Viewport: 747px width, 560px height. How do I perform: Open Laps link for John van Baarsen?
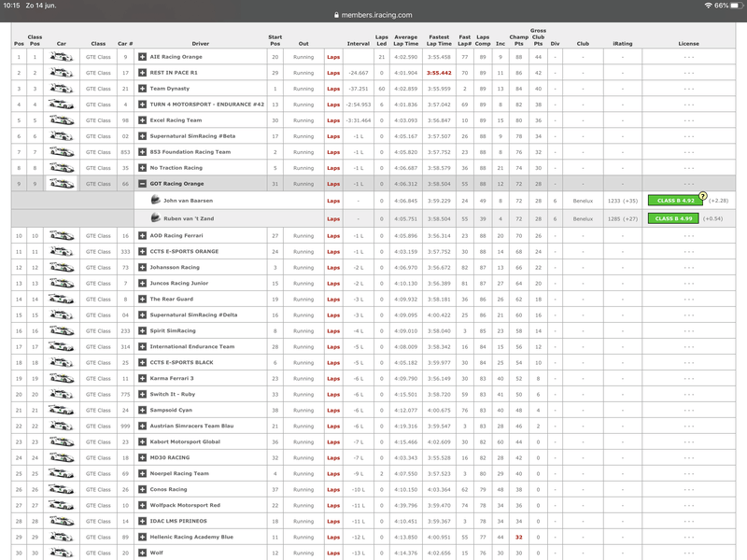333,201
